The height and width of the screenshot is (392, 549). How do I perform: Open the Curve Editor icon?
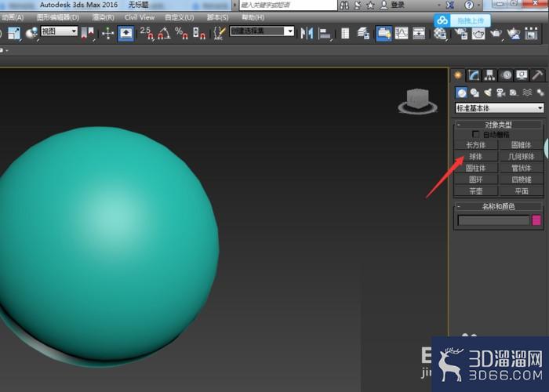pos(402,34)
